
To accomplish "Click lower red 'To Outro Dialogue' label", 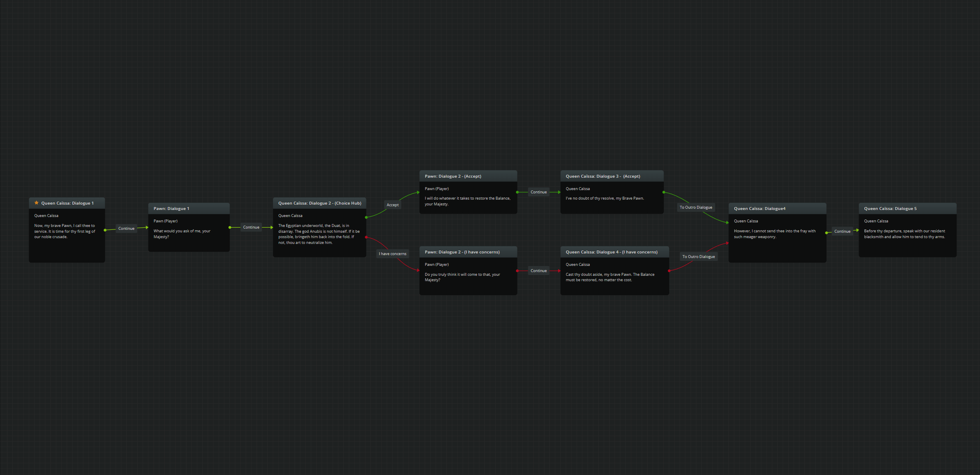I will click(x=698, y=257).
